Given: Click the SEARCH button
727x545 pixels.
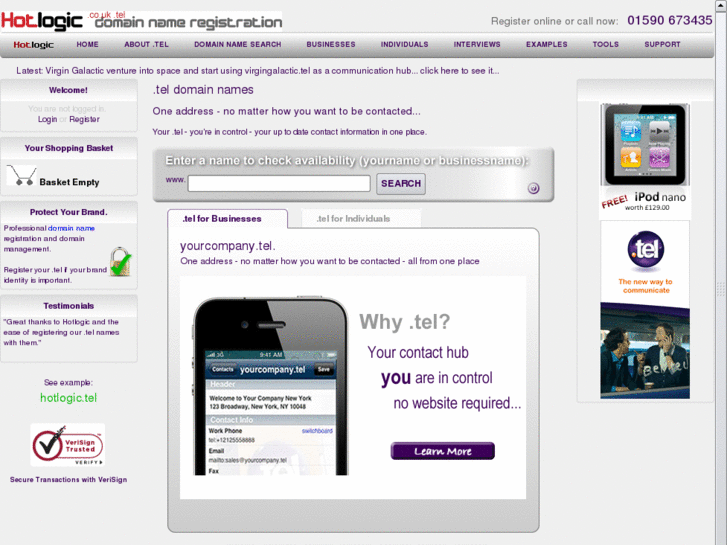Looking at the screenshot, I should point(401,184).
